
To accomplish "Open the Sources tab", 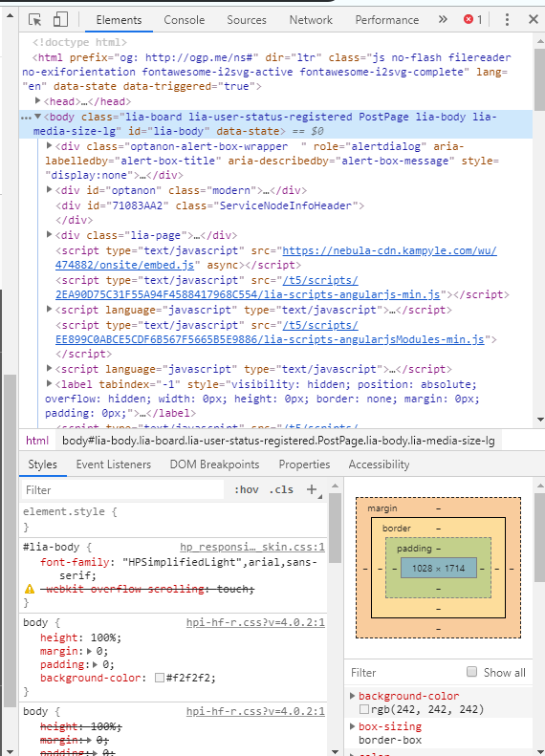I will (x=247, y=20).
